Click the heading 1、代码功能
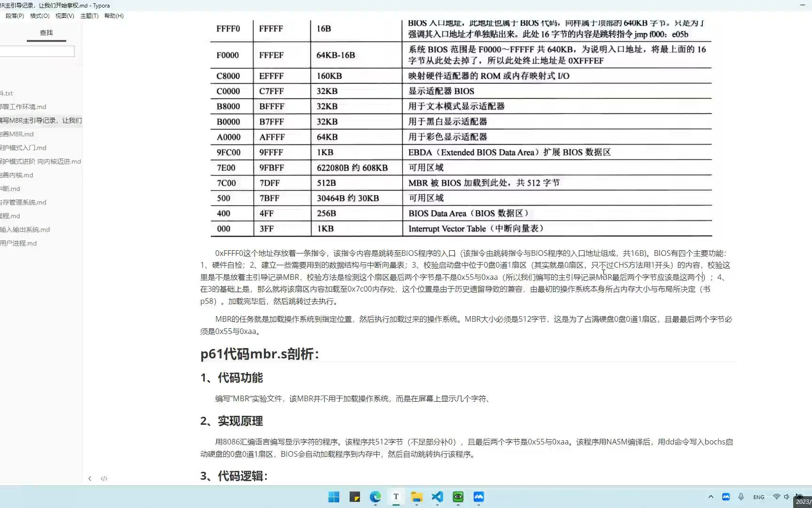Image resolution: width=812 pixels, height=508 pixels. coord(232,378)
